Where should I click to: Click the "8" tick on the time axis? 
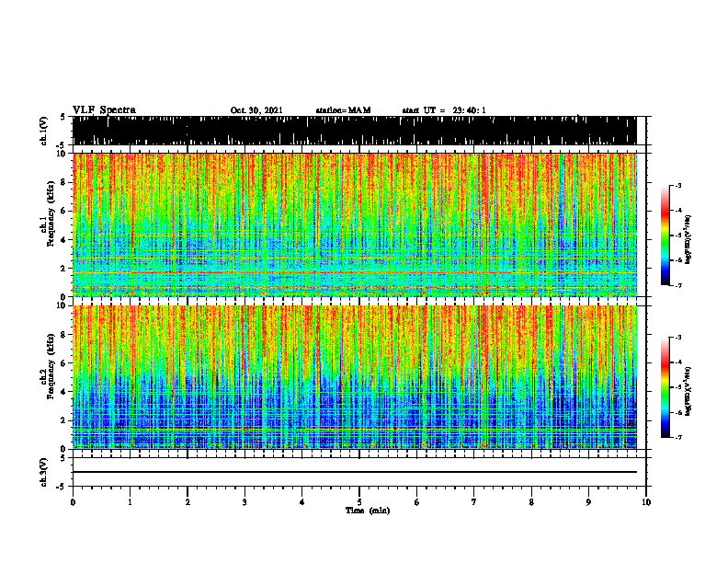pyautogui.click(x=531, y=502)
